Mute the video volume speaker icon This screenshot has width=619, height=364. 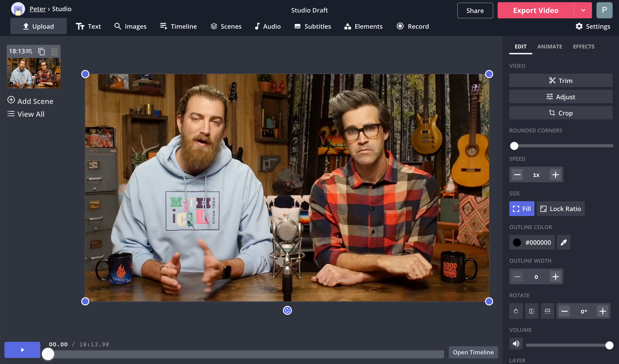(516, 344)
